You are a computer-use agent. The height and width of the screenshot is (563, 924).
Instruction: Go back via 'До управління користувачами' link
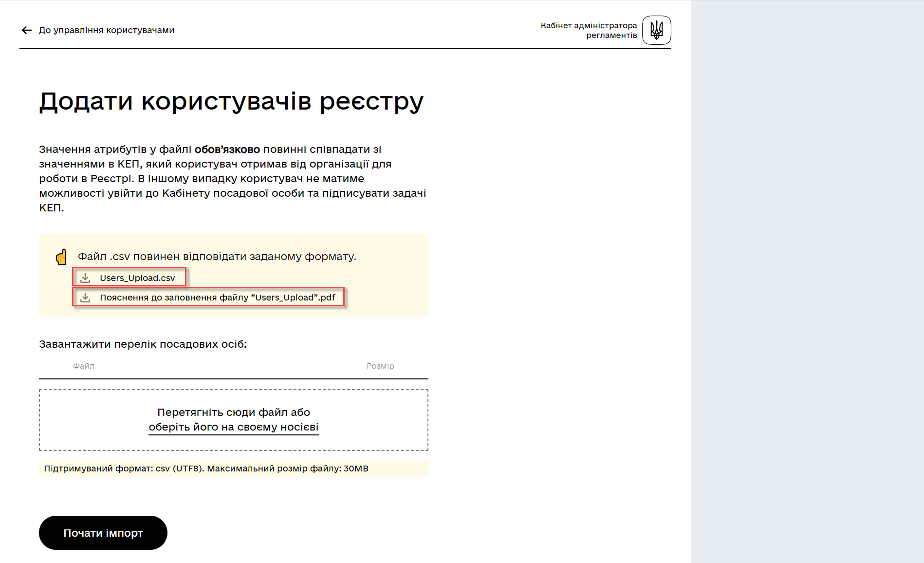(106, 30)
